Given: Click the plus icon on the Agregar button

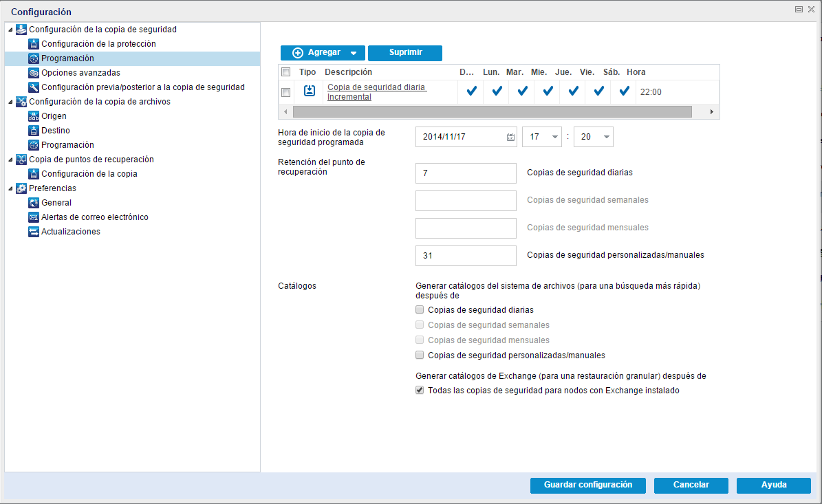Looking at the screenshot, I should (299, 52).
